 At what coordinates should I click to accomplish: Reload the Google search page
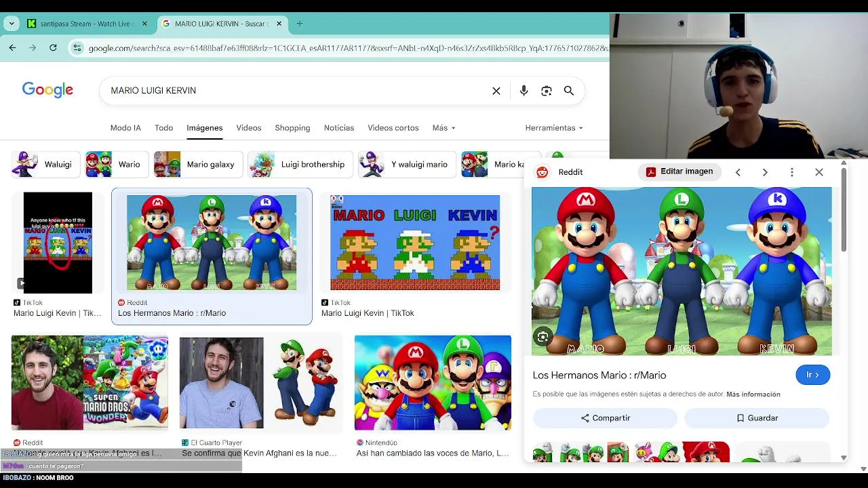click(x=53, y=47)
